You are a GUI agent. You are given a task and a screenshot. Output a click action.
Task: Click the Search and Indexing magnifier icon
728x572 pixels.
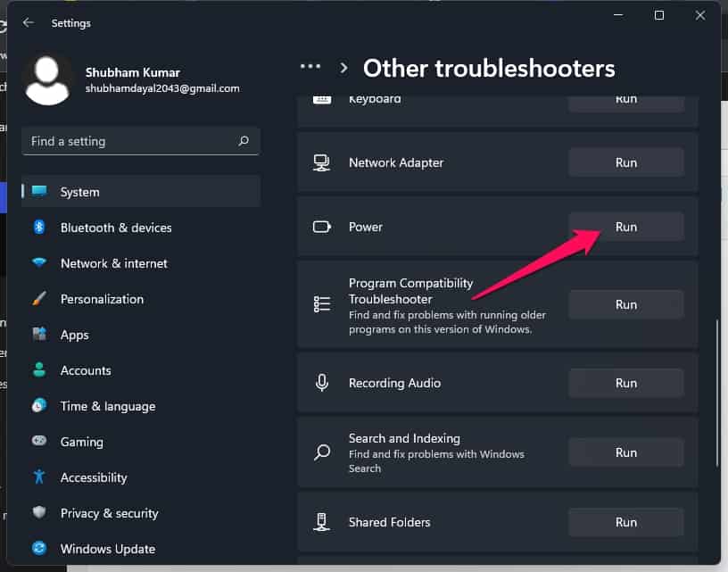click(x=322, y=452)
